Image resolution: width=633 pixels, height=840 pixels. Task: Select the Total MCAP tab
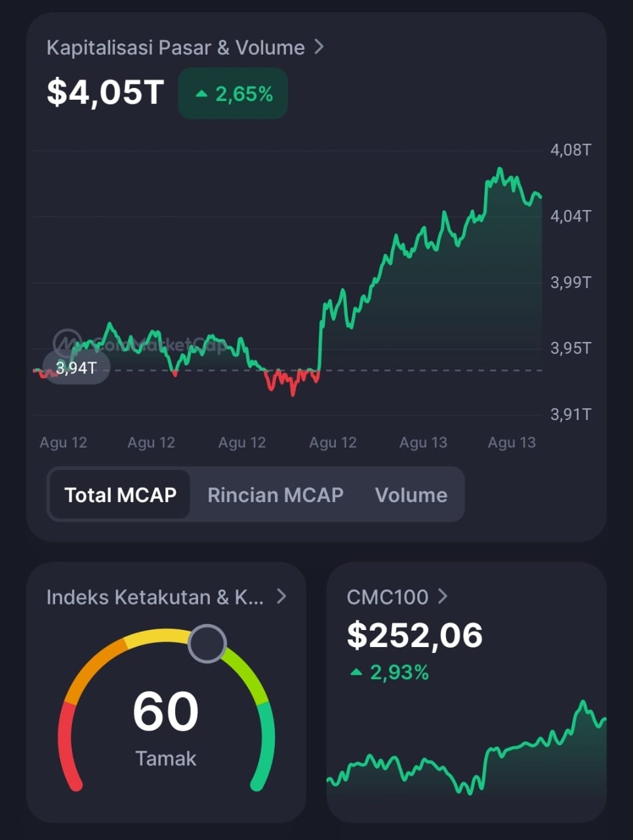[120, 495]
